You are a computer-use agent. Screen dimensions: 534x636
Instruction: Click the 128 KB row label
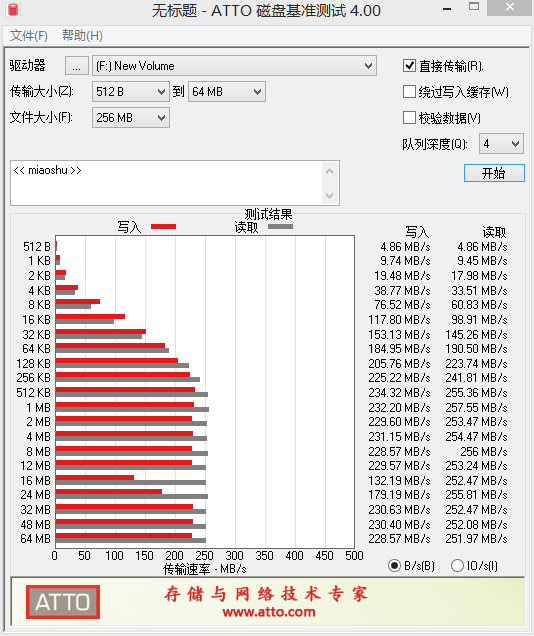coord(33,364)
